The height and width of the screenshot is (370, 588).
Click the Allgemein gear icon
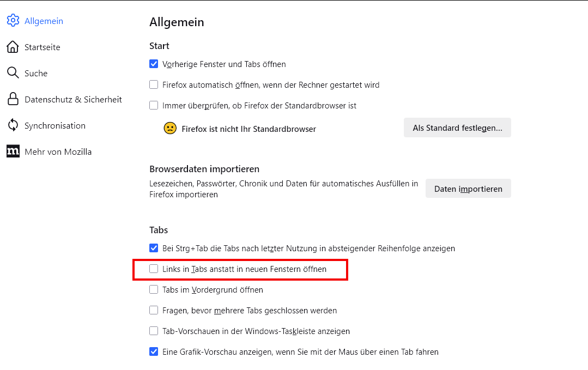tap(13, 21)
